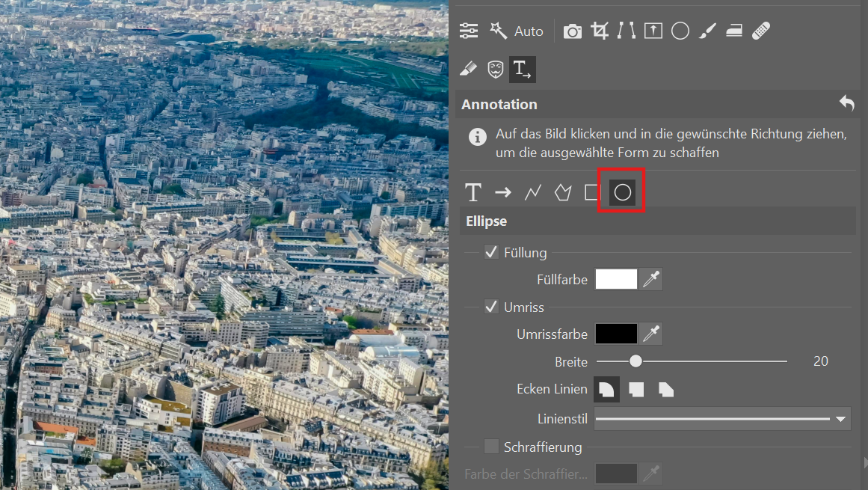Select the polygon annotation shape
868x490 pixels.
click(562, 192)
